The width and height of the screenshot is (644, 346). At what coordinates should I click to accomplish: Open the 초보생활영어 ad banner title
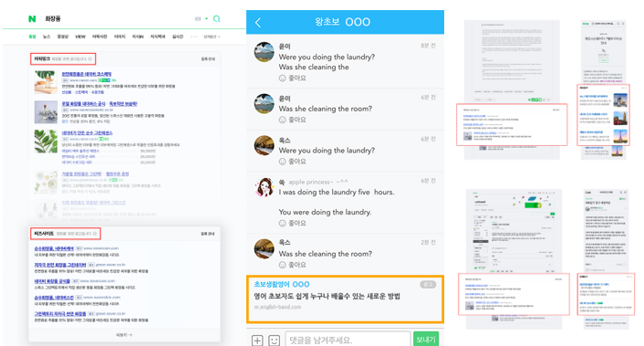(282, 284)
